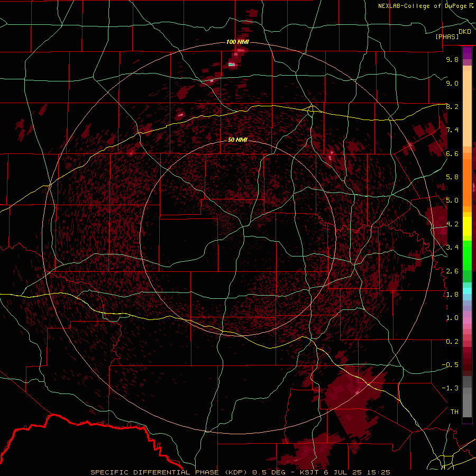
Task: Click the 5.8 scale value
Action: 452,177
